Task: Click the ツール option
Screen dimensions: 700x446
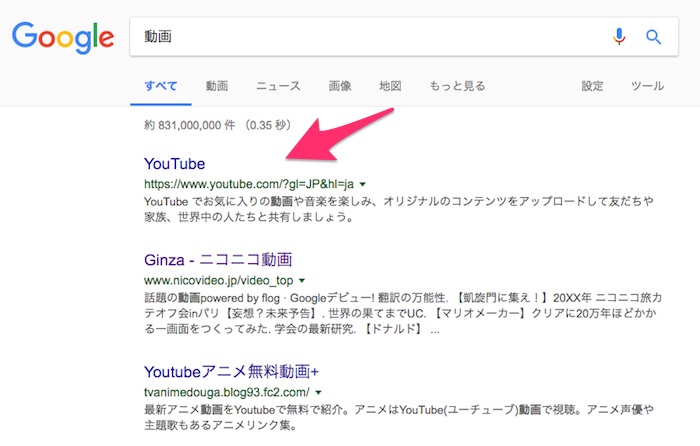Action: [x=647, y=86]
